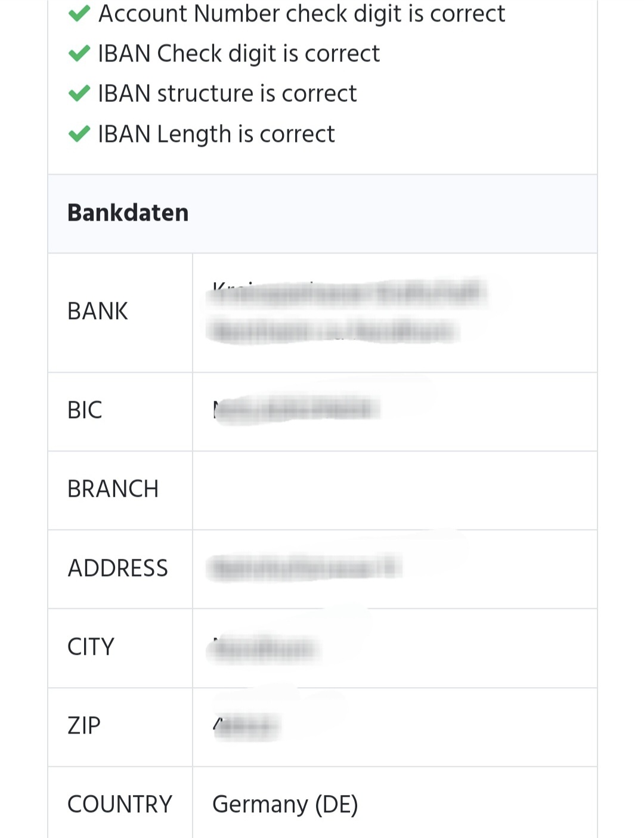The height and width of the screenshot is (838, 644).
Task: Select the Bankdaten section header
Action: click(x=128, y=213)
